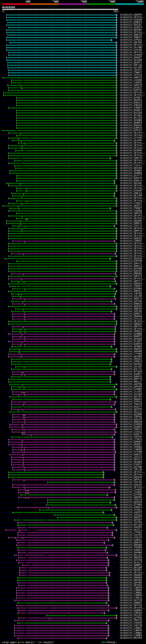Screen dimensions: 146x644
Task: Select the label UniRef100_B4NXX9
Action: [x=131, y=103]
